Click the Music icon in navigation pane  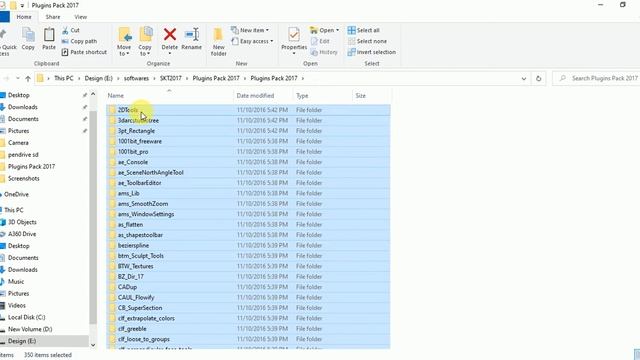(x=2, y=282)
